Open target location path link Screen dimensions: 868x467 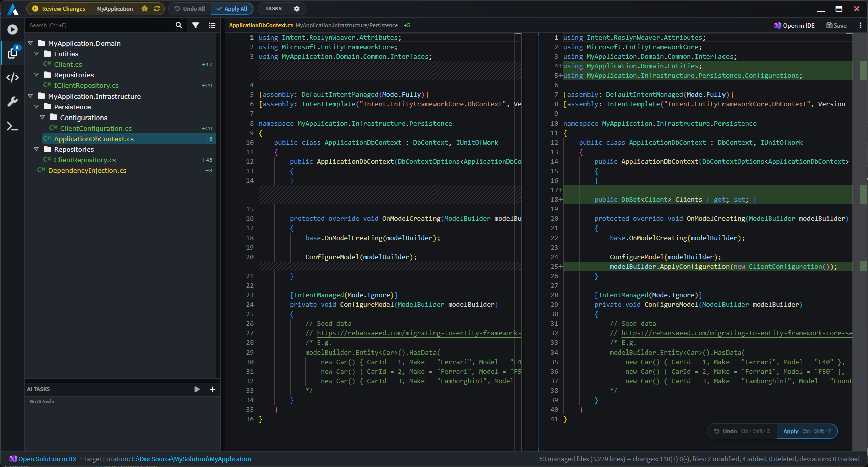point(191,459)
